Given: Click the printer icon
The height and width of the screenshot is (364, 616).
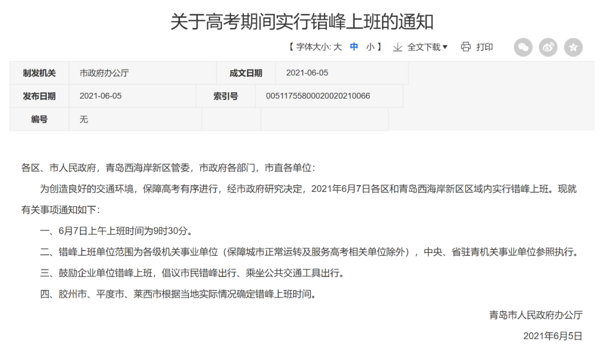Looking at the screenshot, I should point(466,47).
